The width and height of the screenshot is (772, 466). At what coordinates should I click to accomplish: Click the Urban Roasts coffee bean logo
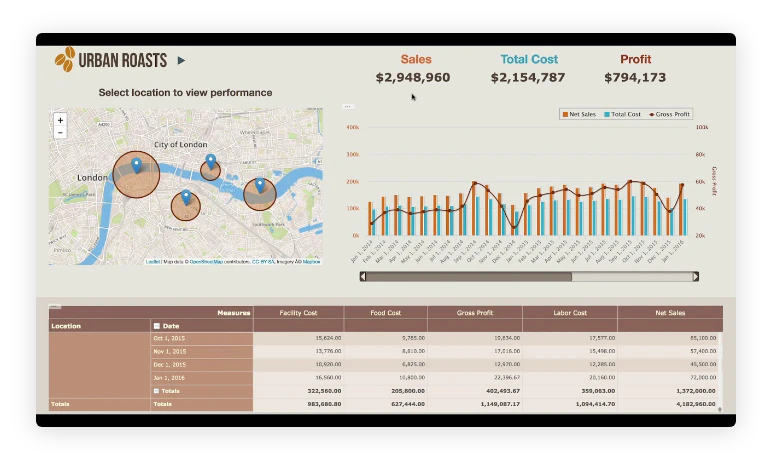tap(65, 60)
